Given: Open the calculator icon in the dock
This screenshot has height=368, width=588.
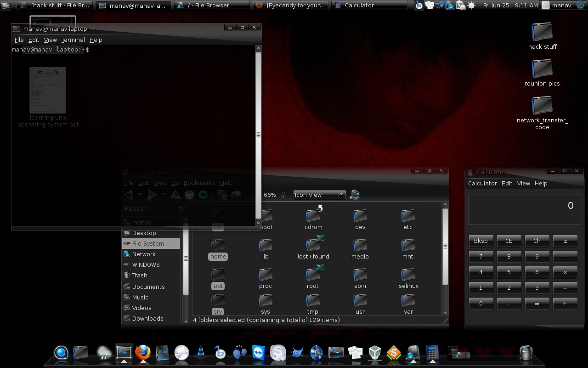Looking at the screenshot, I should pos(432,353).
